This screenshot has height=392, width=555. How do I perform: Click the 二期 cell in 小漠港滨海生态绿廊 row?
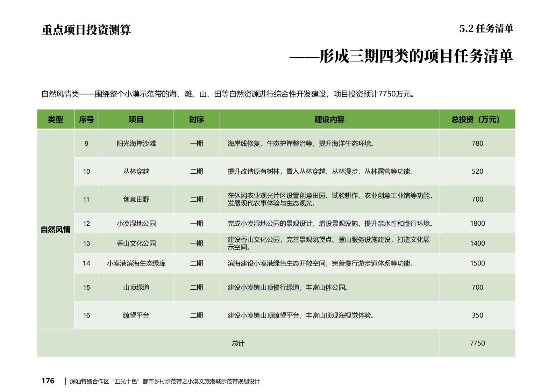point(197,263)
